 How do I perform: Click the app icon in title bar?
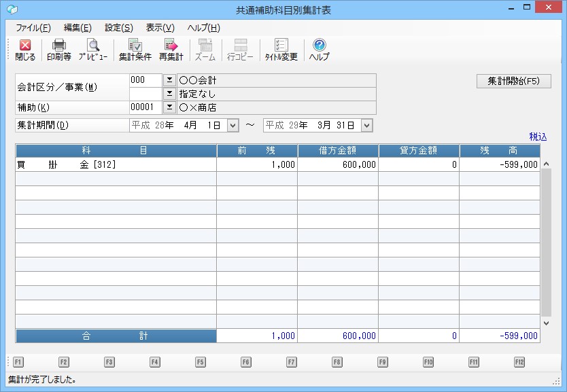[x=12, y=10]
